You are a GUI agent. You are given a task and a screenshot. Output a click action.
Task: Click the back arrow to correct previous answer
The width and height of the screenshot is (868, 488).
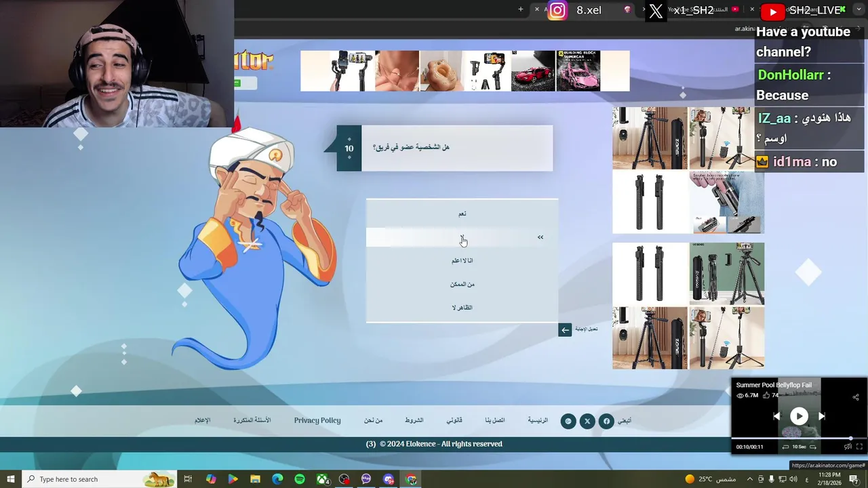coord(565,330)
